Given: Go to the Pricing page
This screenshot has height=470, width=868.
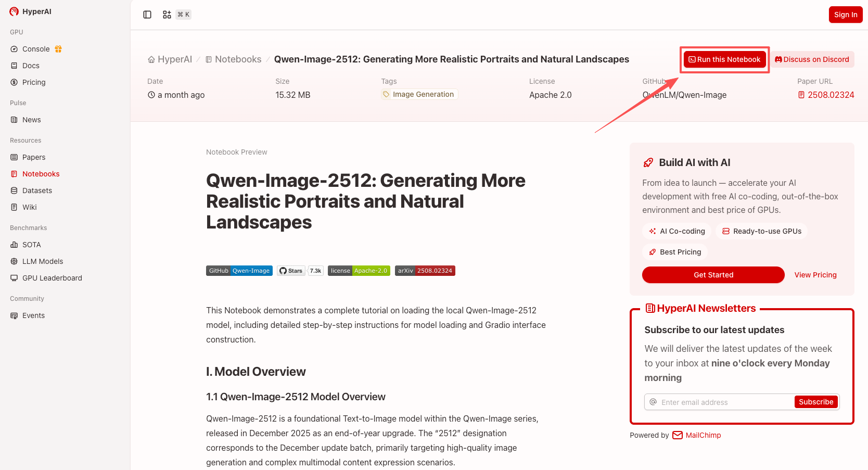Looking at the screenshot, I should (34, 82).
